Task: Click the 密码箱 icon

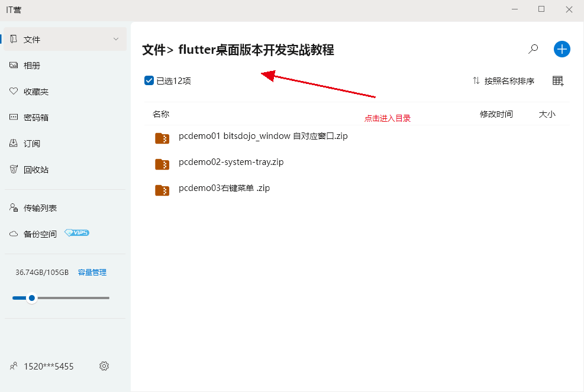Action: [14, 117]
